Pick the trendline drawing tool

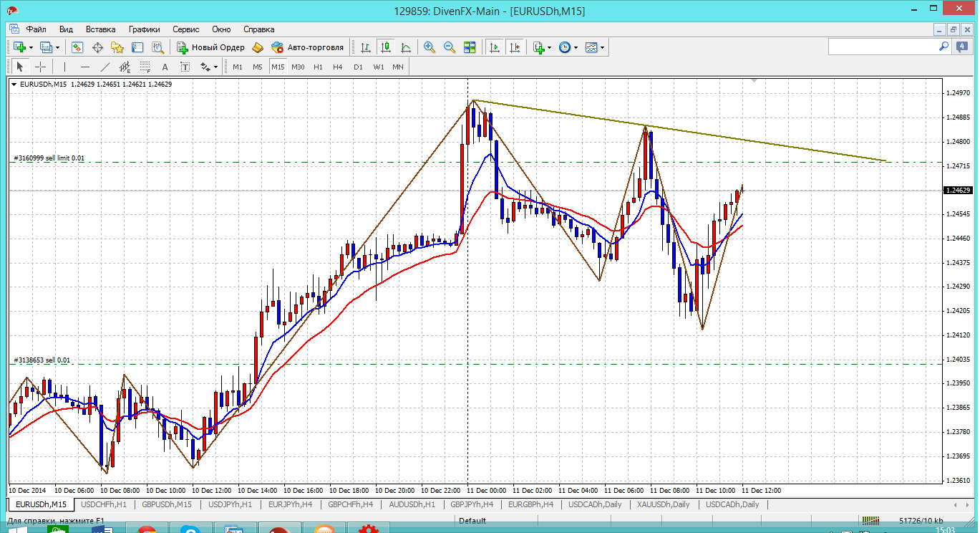pyautogui.click(x=105, y=67)
